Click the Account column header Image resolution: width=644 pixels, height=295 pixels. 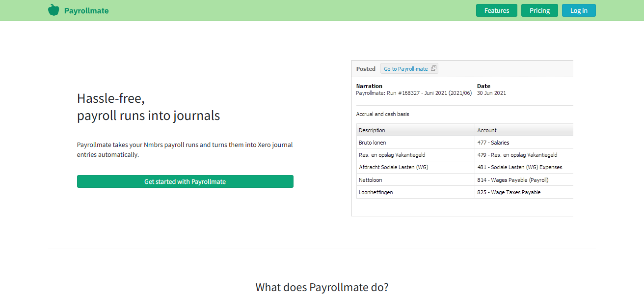[x=486, y=130]
